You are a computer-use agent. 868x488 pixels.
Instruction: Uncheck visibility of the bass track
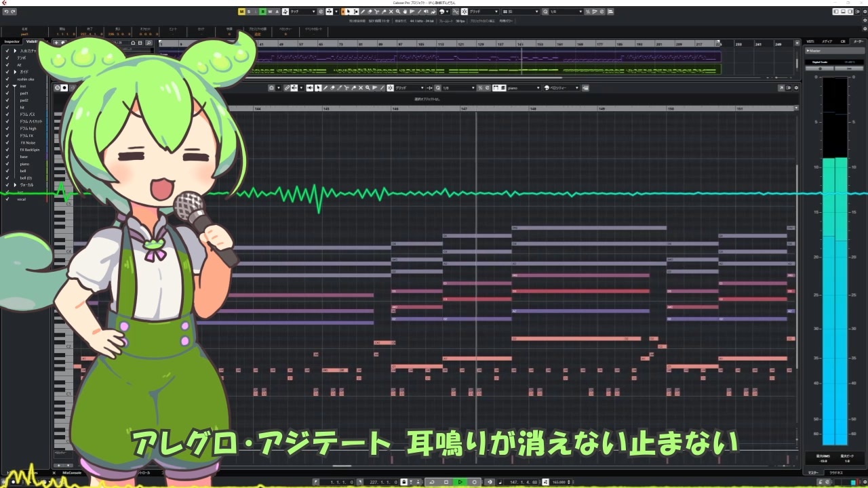pos(7,157)
